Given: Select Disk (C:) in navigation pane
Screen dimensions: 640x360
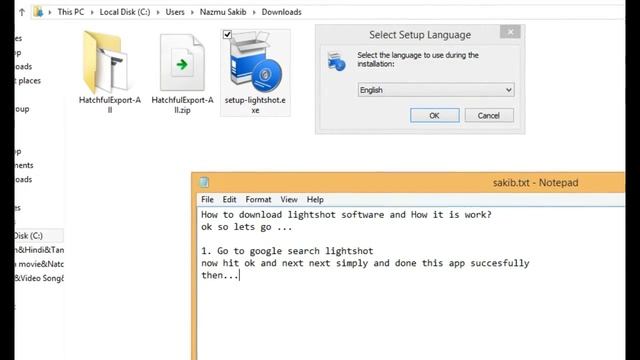Looking at the screenshot, I should [x=39, y=236].
